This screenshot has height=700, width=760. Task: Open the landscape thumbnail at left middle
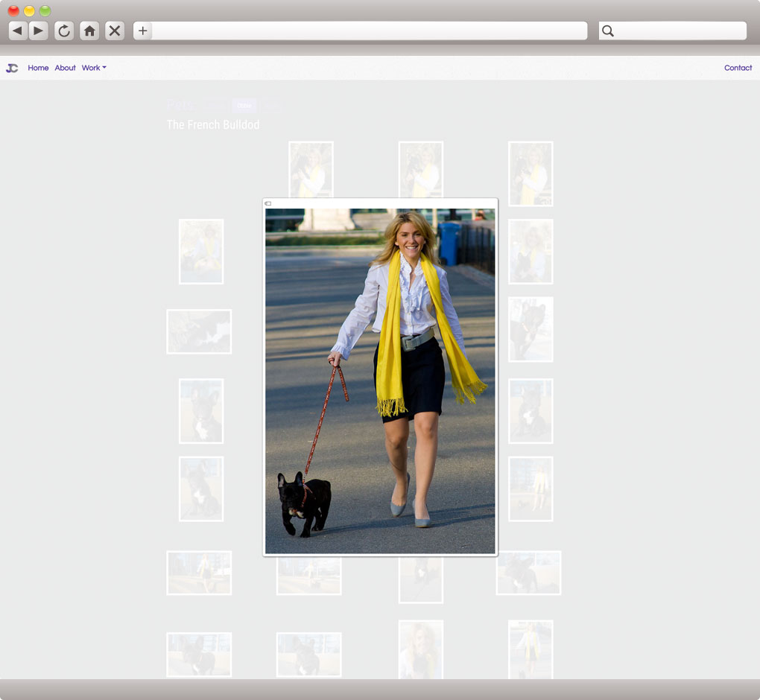(199, 331)
